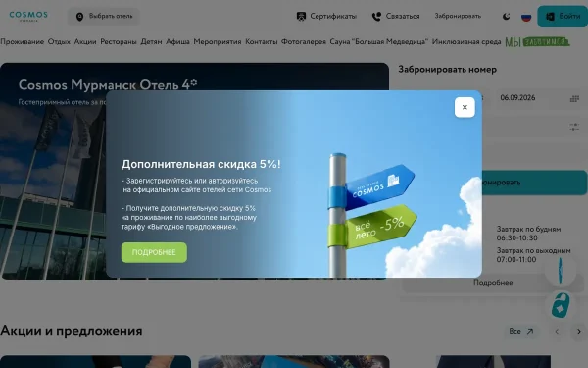Open the Афиша menu
Image resolution: width=588 pixels, height=368 pixels.
[x=177, y=41]
